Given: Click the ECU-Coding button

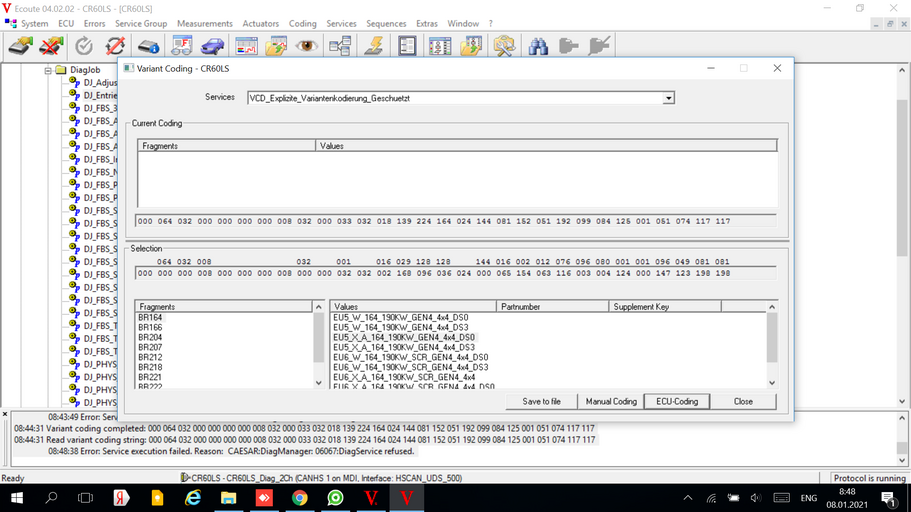Looking at the screenshot, I should pos(677,402).
